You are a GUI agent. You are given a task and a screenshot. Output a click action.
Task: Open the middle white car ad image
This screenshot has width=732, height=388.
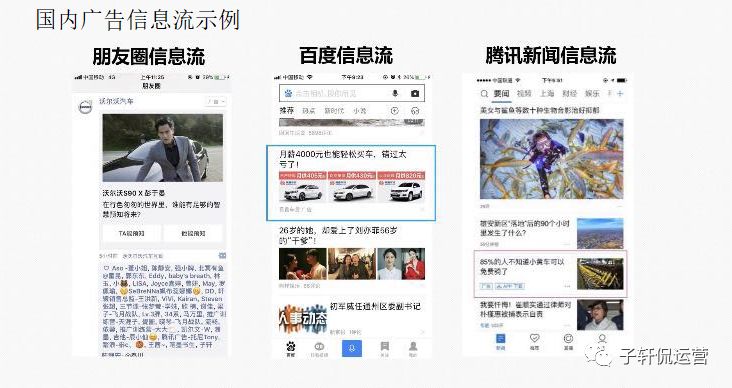click(352, 187)
